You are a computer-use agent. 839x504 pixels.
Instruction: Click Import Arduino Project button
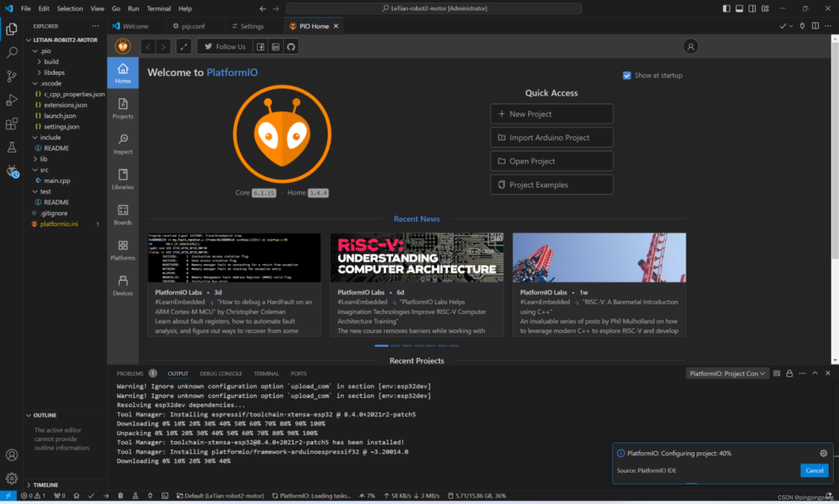551,138
